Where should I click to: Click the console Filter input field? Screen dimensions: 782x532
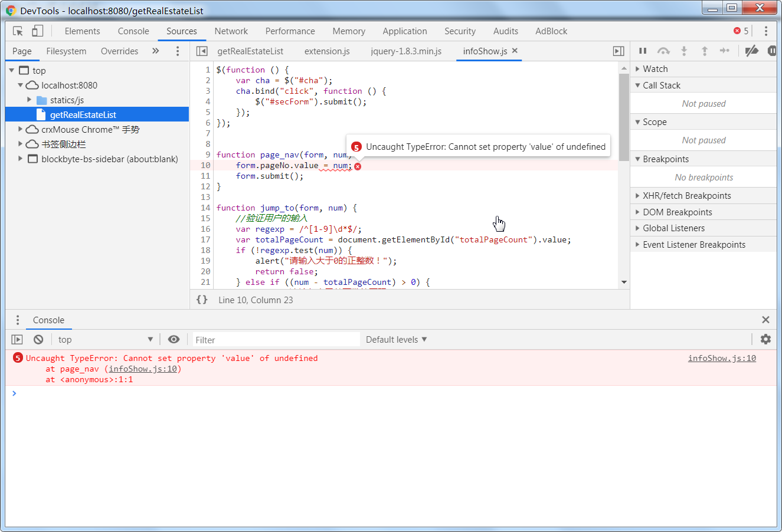[x=276, y=340]
